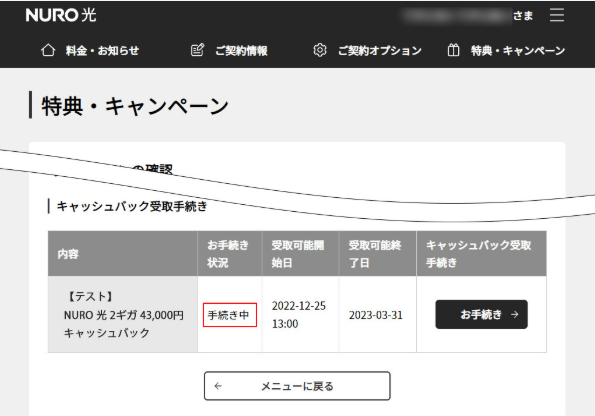Click the gift icon beside 特典・キャンペーン
This screenshot has height=416, width=595.
tap(453, 50)
